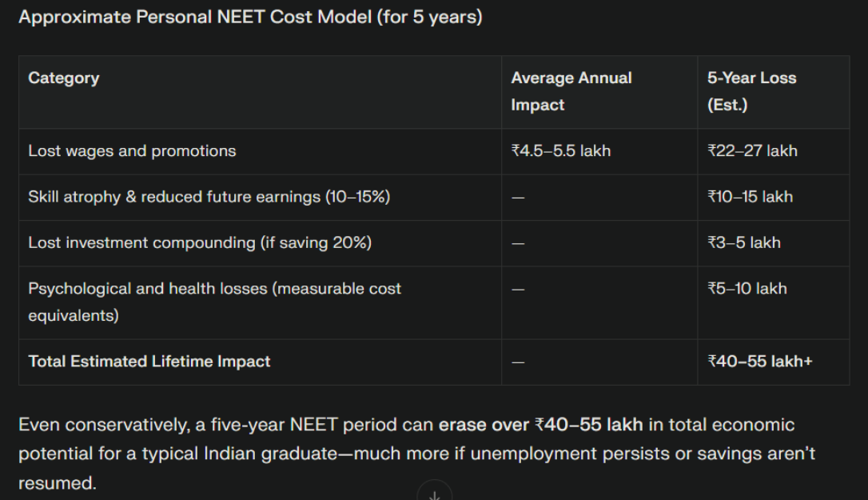Select the ₹40–55 lakh+ total cell
Image resolution: width=868 pixels, height=500 pixels.
tap(760, 362)
